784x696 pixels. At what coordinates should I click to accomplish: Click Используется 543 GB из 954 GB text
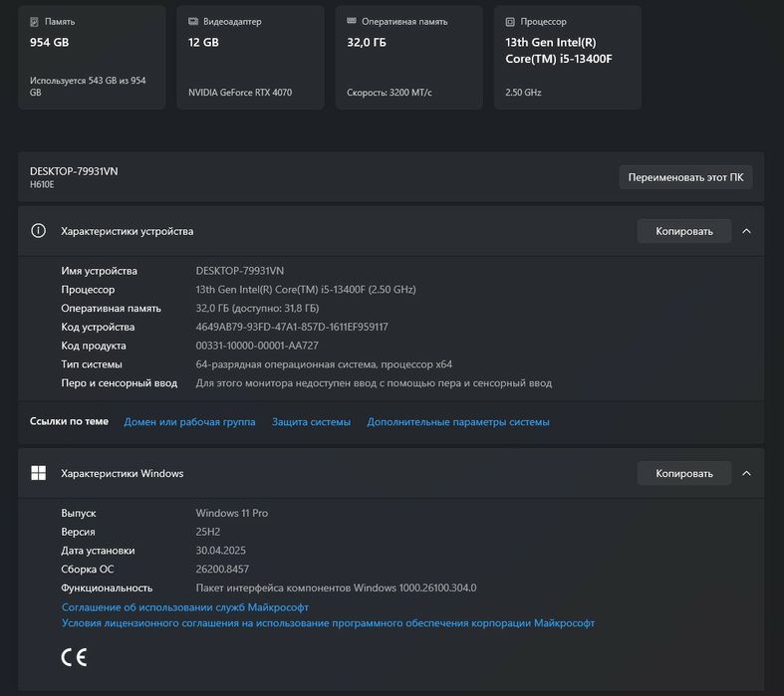(88, 87)
